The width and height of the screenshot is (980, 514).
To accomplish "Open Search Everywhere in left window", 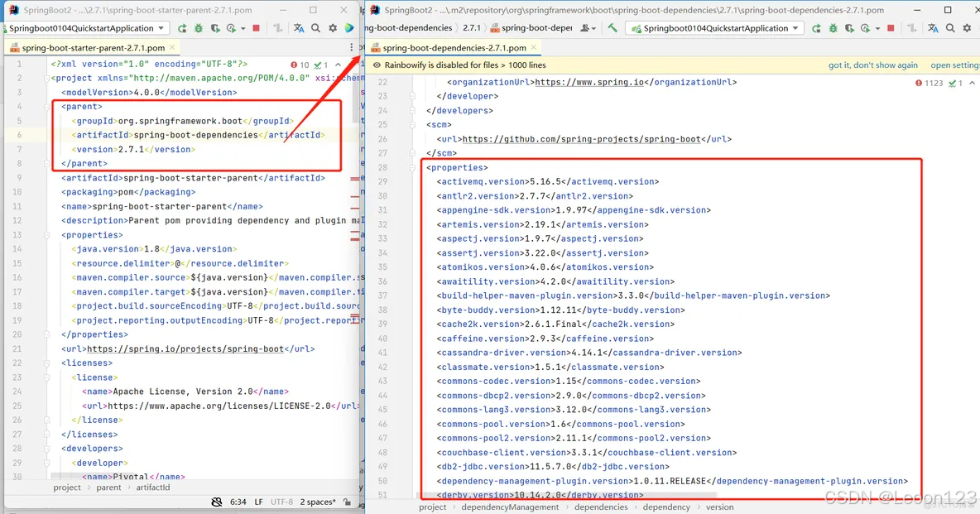I will (315, 28).
